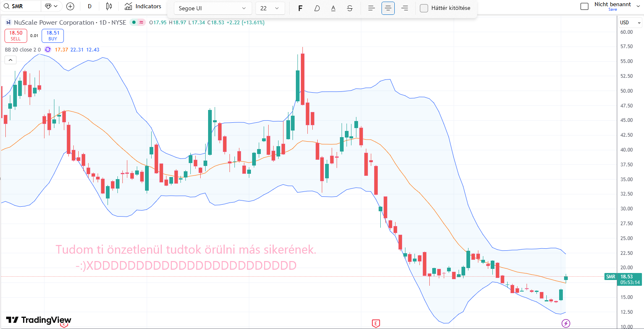
Task: Click the candlestick chart type icon
Action: (109, 6)
